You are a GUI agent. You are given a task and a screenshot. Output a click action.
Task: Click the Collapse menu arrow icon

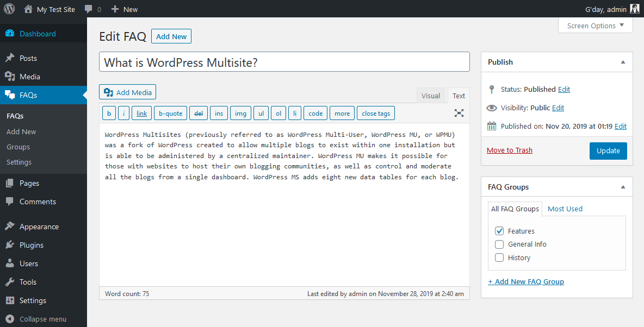click(x=10, y=319)
